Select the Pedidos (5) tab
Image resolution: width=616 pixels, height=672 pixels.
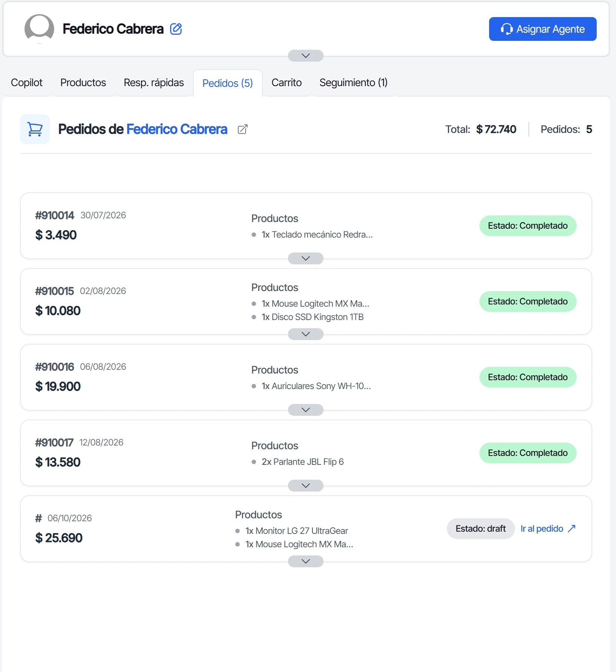[x=227, y=83]
